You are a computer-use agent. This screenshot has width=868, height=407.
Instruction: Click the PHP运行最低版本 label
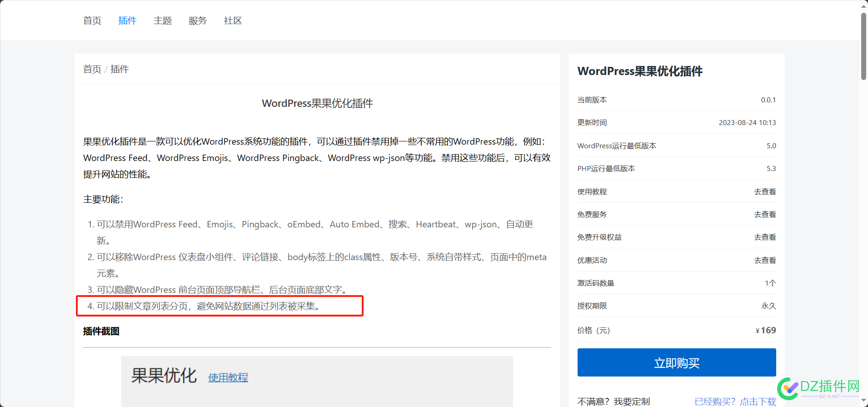click(606, 168)
